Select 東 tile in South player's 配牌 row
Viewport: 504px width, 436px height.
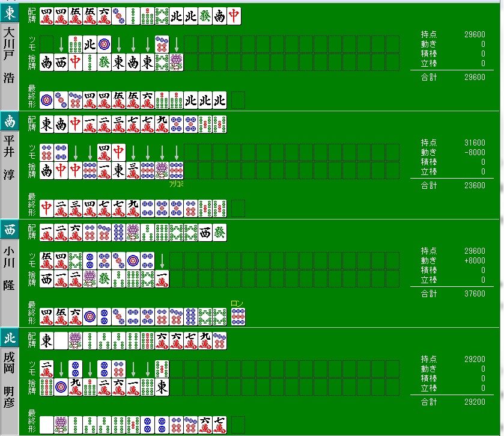pyautogui.click(x=46, y=124)
